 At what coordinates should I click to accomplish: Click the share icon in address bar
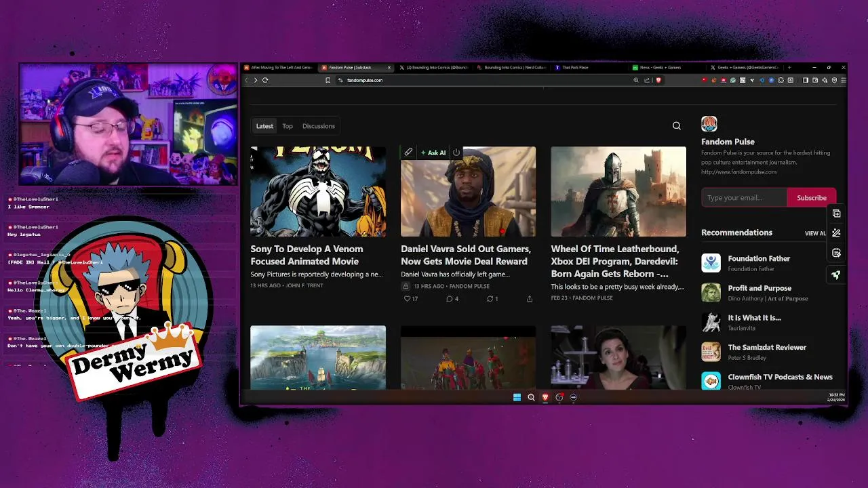tap(647, 80)
